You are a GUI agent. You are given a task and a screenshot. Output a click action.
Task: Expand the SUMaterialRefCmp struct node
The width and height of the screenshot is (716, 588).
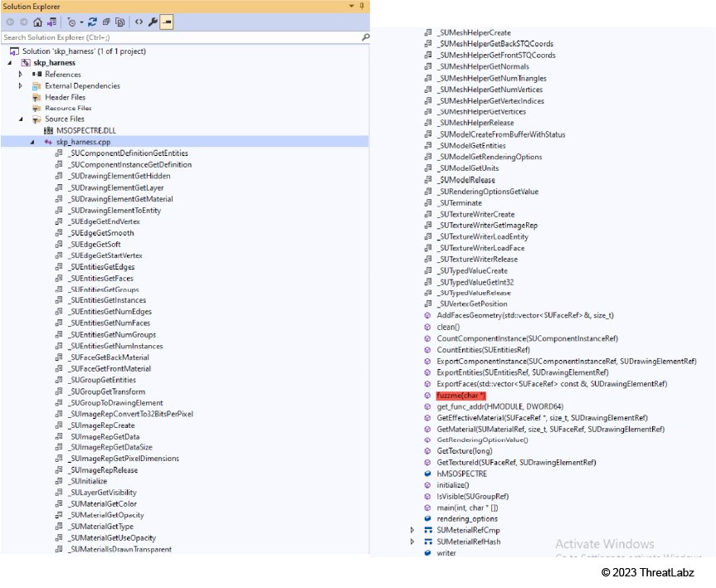[412, 530]
